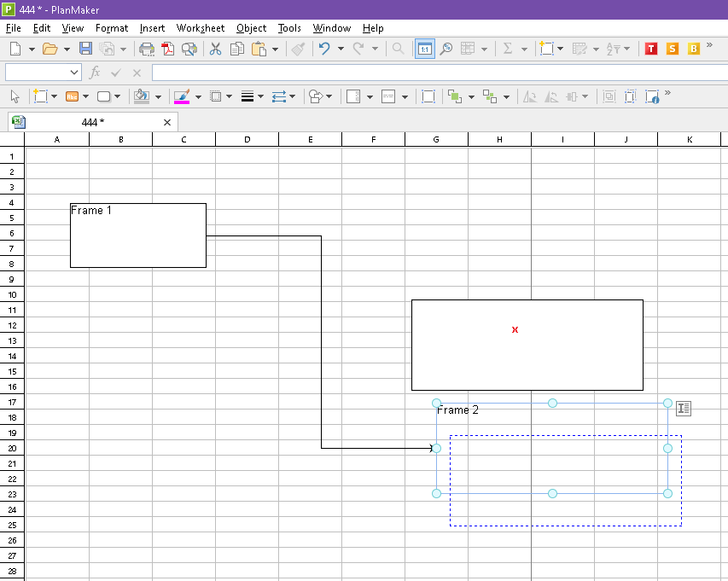Toggle actual size 1:1 view
728x581 pixels.
click(x=424, y=49)
